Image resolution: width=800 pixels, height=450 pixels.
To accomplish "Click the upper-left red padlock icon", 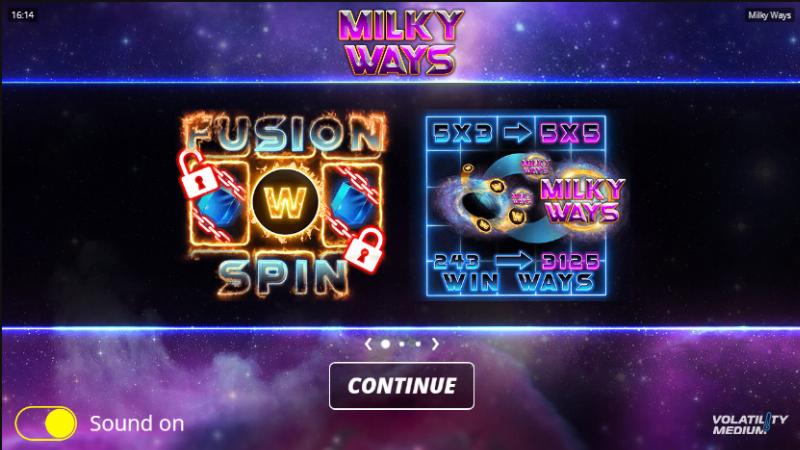I will tap(198, 173).
